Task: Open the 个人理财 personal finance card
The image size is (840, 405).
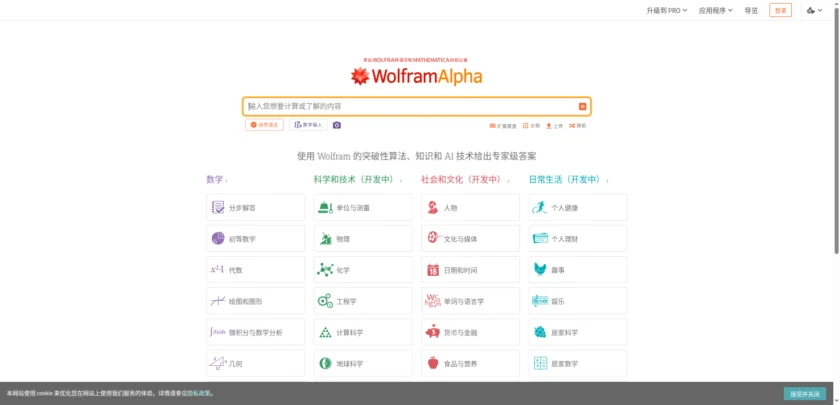Action: click(x=578, y=238)
